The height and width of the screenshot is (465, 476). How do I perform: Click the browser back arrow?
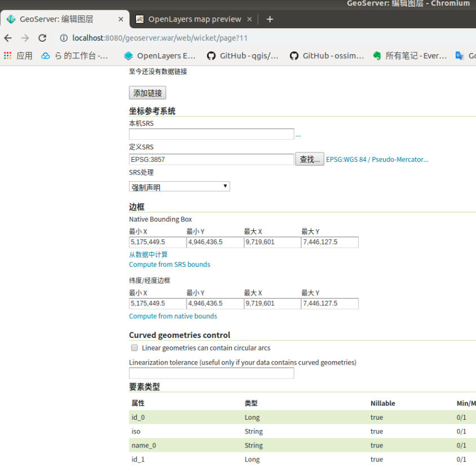pyautogui.click(x=8, y=38)
